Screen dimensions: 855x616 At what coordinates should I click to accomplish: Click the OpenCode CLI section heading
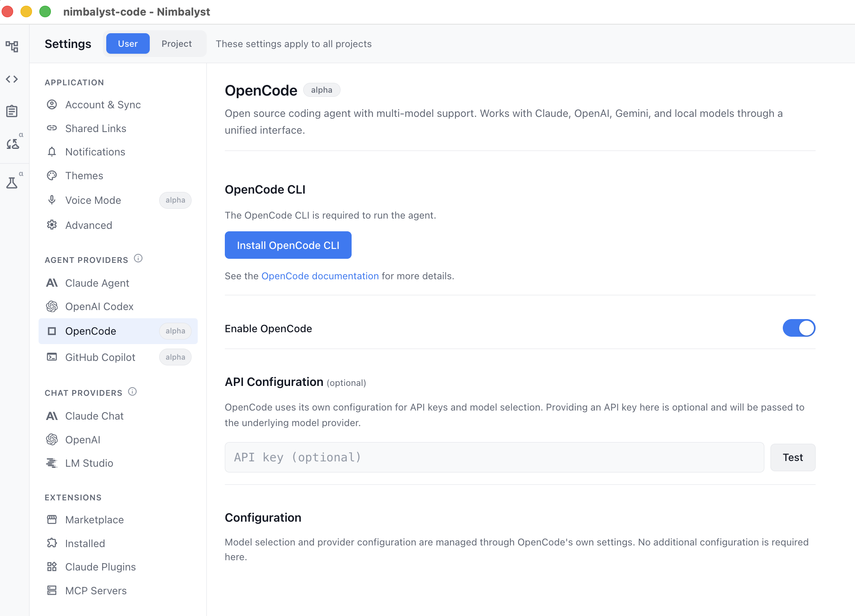pos(265,189)
